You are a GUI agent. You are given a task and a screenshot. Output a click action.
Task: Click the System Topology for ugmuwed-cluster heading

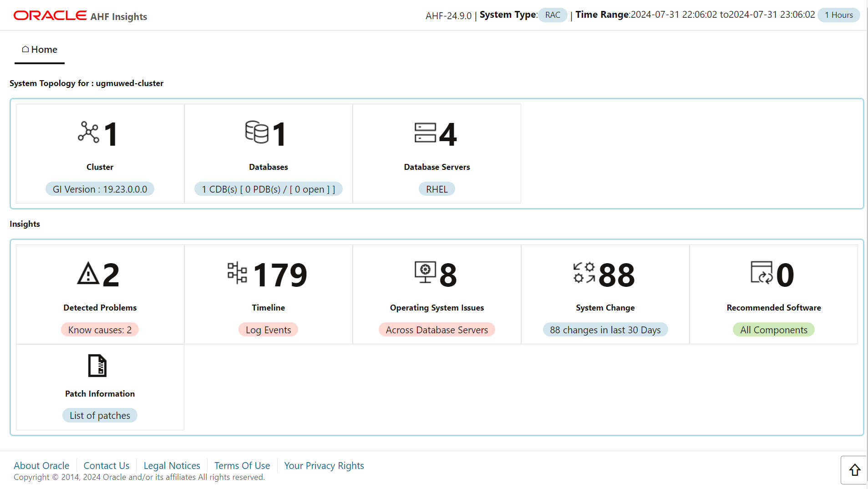(x=86, y=83)
